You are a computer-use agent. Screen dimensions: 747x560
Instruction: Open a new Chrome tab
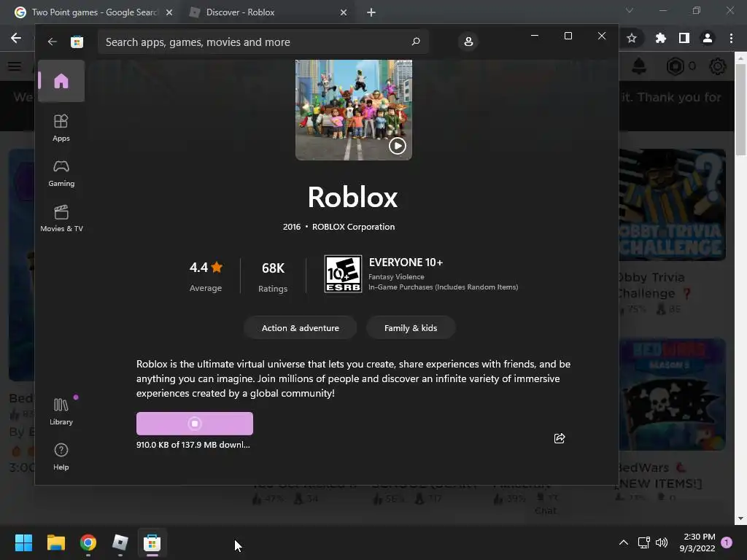point(371,12)
